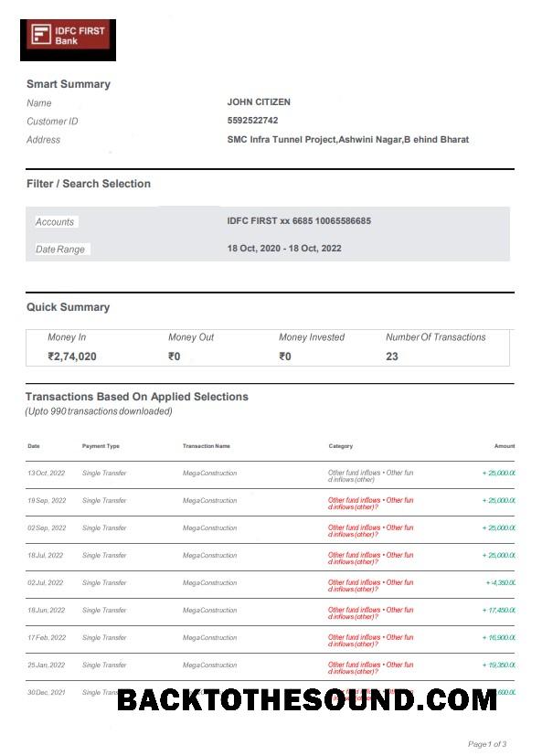Click the Date Range label
This screenshot has width=542, height=756.
(x=60, y=250)
